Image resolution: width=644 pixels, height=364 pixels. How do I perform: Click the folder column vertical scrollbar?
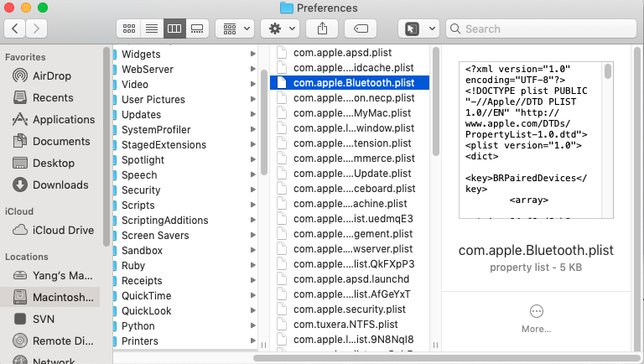tap(264, 122)
